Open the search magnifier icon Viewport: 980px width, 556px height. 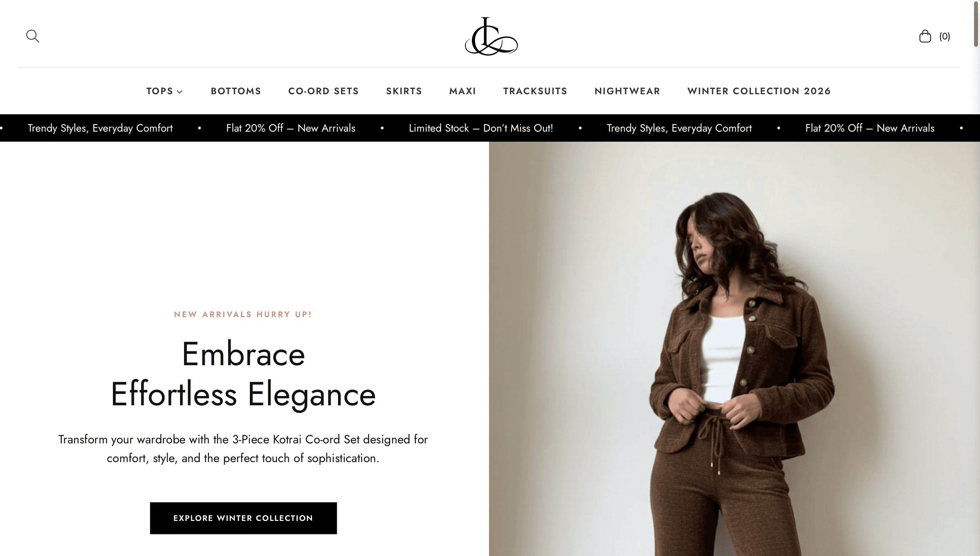click(32, 36)
